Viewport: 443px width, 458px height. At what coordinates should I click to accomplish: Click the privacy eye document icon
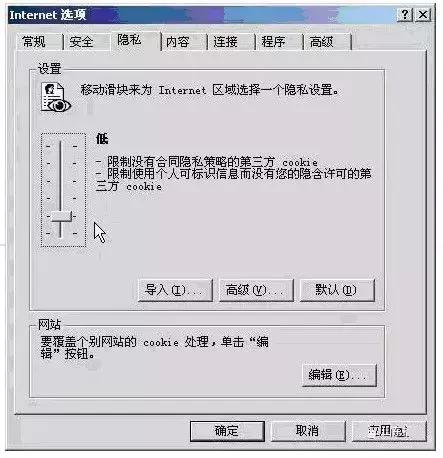[55, 97]
